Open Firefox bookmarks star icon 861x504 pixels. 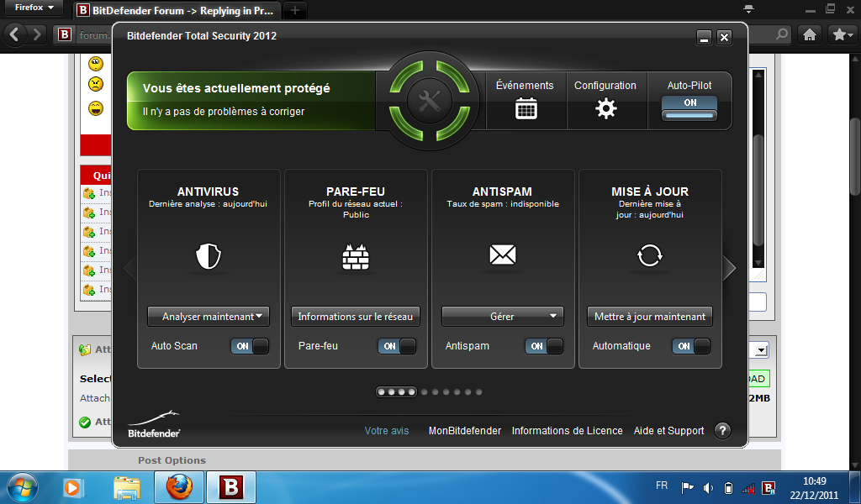839,34
